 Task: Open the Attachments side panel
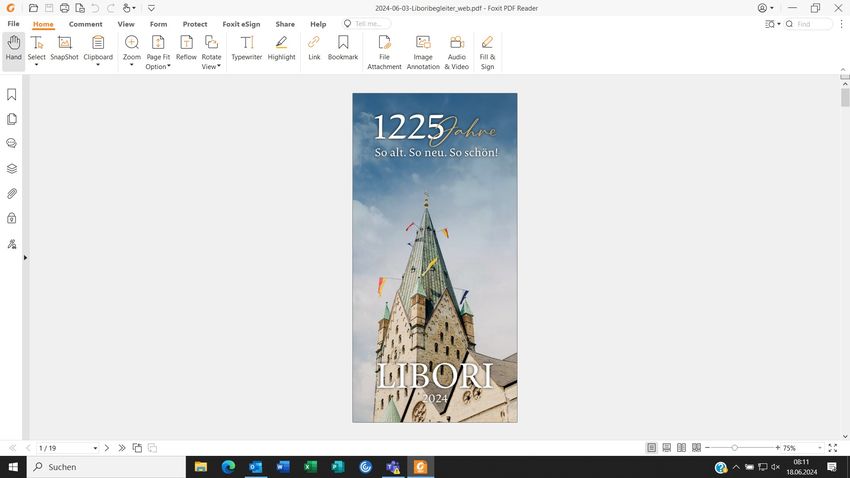coord(11,193)
